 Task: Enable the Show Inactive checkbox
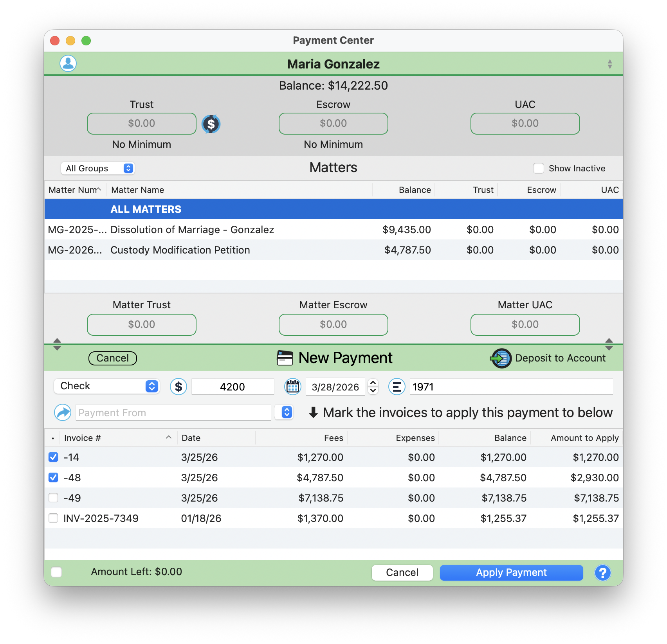coord(539,168)
